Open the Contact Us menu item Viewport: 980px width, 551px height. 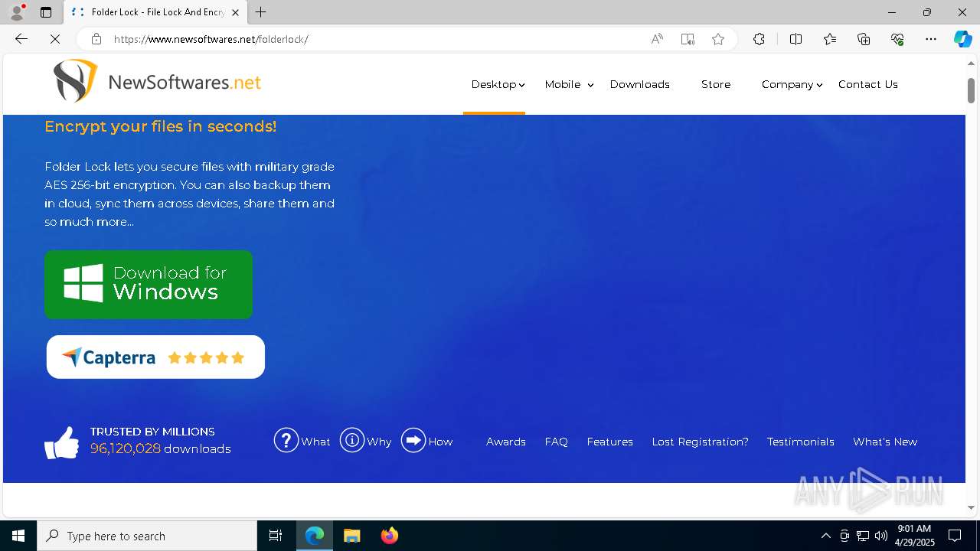coord(867,84)
